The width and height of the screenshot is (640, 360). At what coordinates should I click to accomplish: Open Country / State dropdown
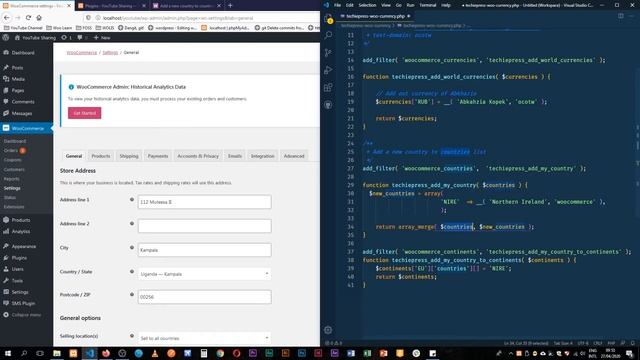[204, 274]
